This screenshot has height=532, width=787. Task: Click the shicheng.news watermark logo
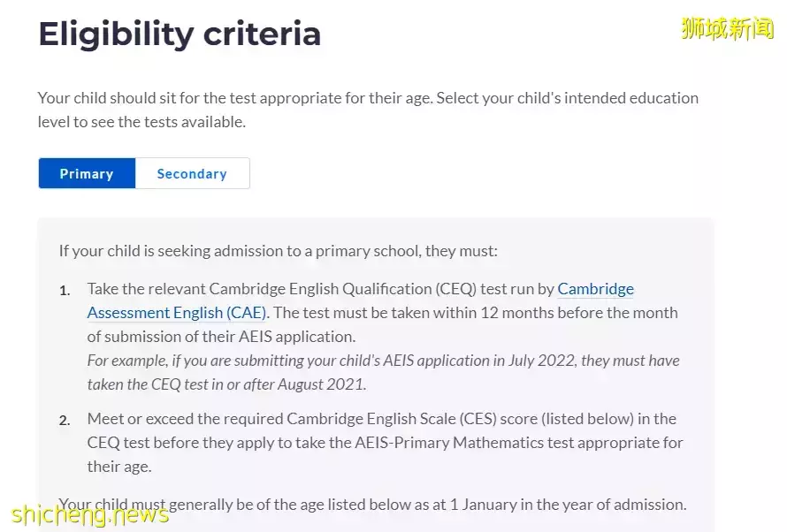pyautogui.click(x=88, y=513)
